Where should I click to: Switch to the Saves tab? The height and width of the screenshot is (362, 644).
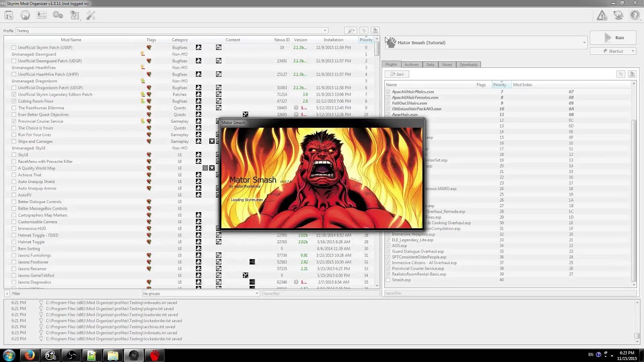(x=447, y=64)
